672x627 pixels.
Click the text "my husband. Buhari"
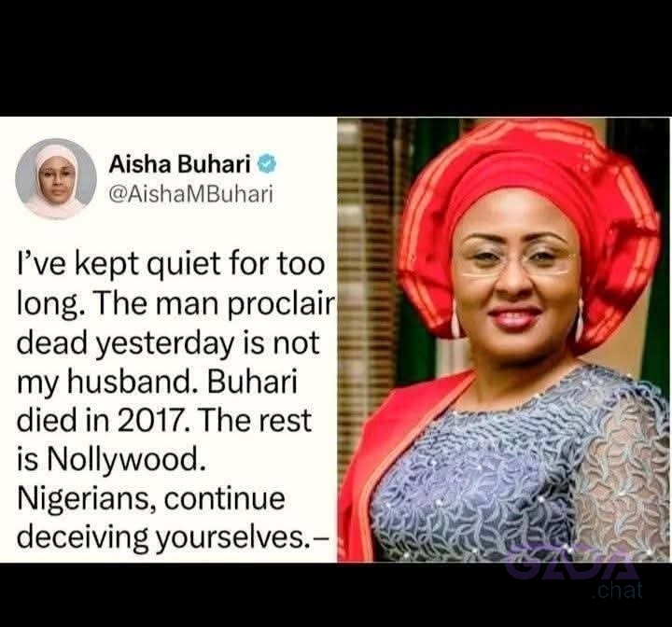157,382
